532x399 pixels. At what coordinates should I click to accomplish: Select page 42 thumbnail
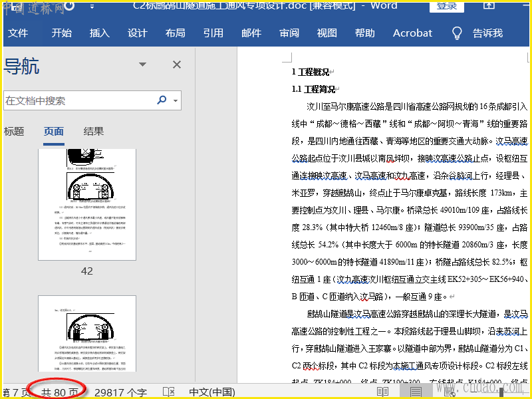(87, 205)
